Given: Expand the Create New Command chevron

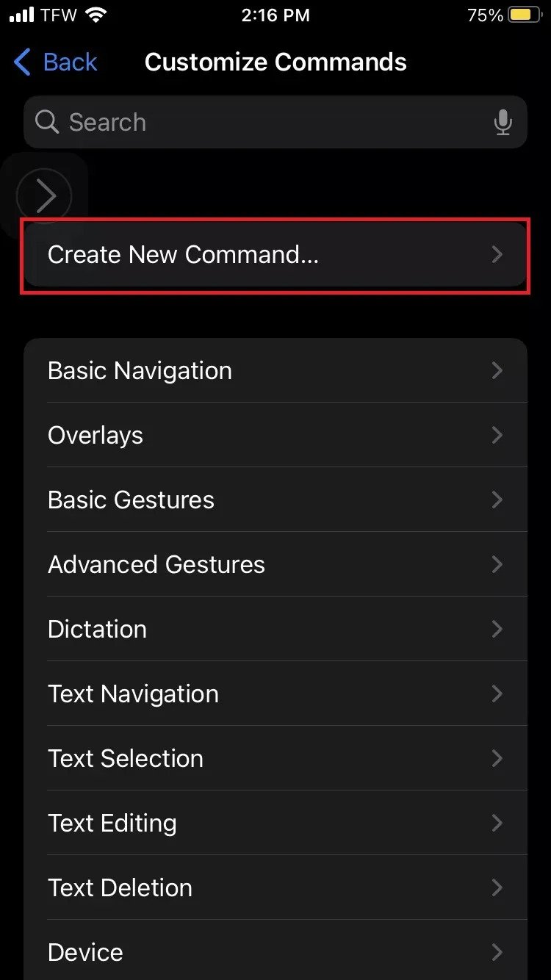Looking at the screenshot, I should click(x=497, y=255).
